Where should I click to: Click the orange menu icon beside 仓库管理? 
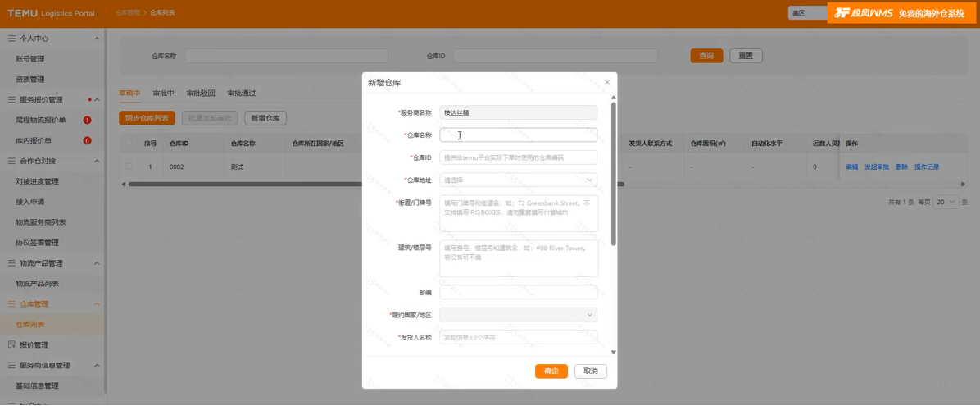11,304
